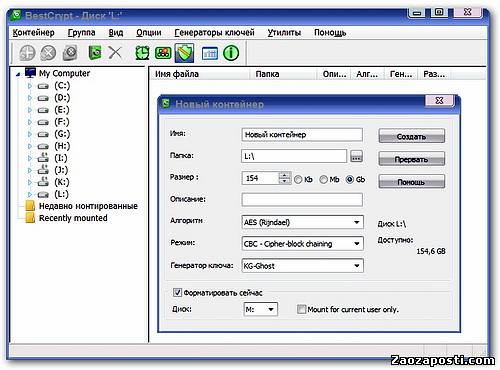Screen dimensions: 500x370
Task: Select the Kb size unit radio button
Action: click(298, 180)
